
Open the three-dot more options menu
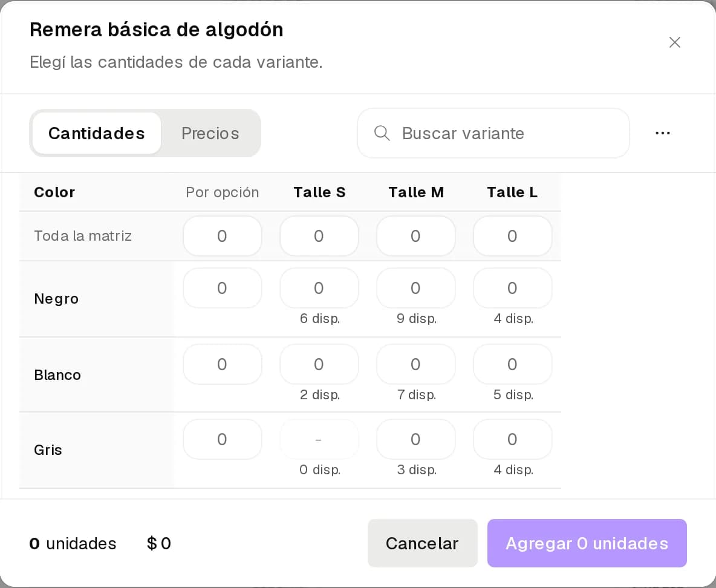663,133
